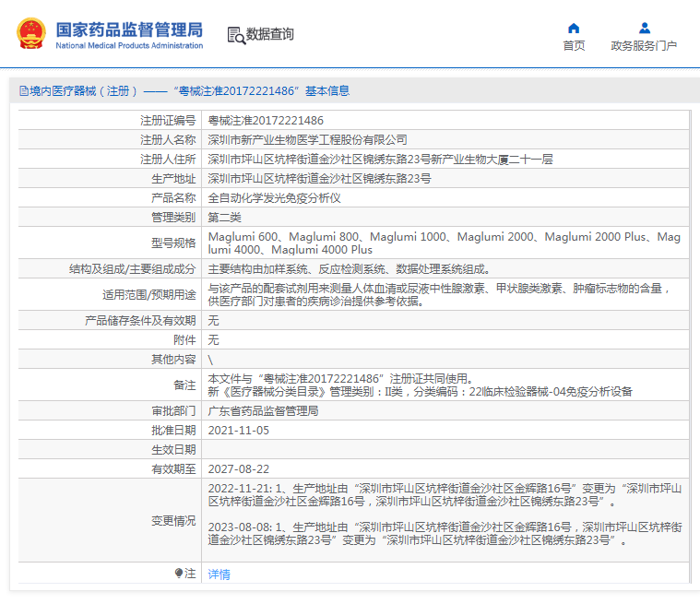The height and width of the screenshot is (604, 700).
Task: Click the 批准日期 row label
Action: 173,431
